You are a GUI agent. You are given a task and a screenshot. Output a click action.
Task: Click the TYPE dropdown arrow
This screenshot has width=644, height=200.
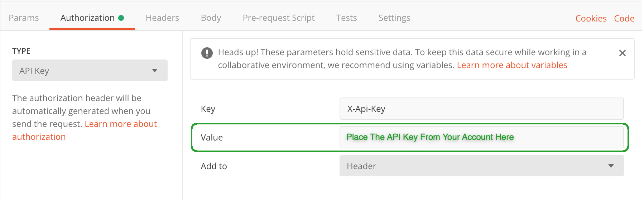pos(155,71)
